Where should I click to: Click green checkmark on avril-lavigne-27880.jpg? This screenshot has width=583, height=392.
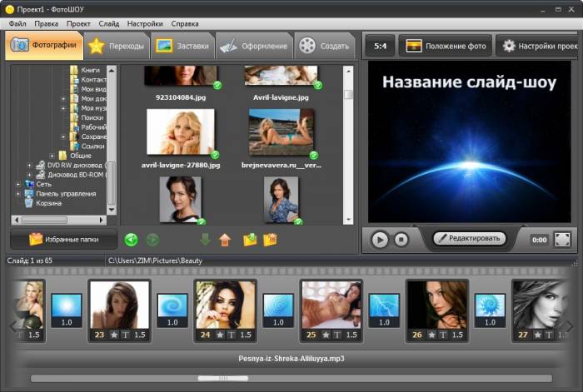215,155
